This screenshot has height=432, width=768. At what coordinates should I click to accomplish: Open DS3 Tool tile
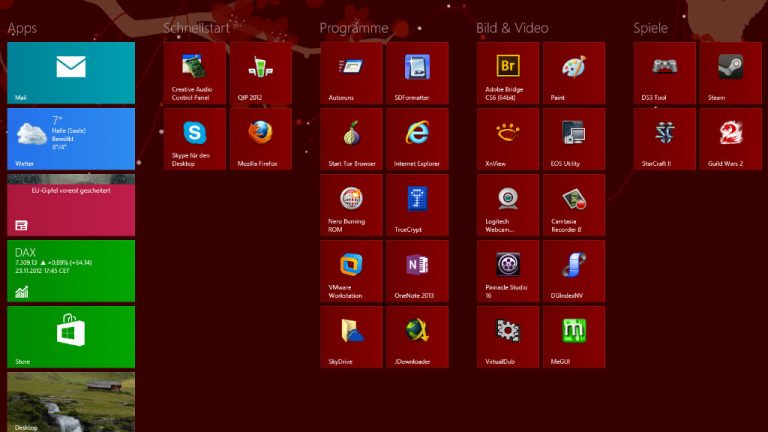pos(665,73)
